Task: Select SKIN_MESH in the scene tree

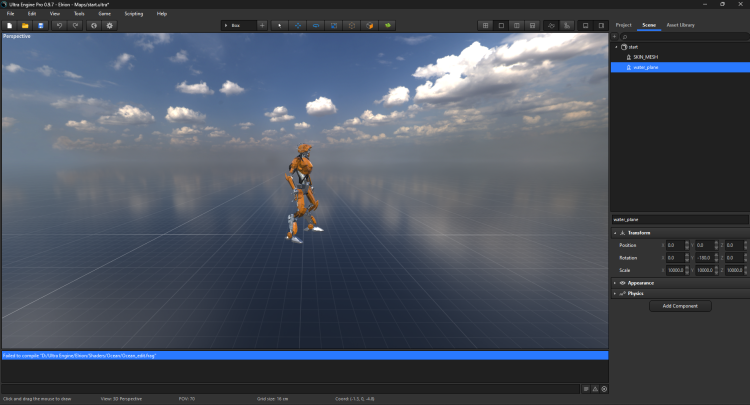Action: [x=645, y=57]
